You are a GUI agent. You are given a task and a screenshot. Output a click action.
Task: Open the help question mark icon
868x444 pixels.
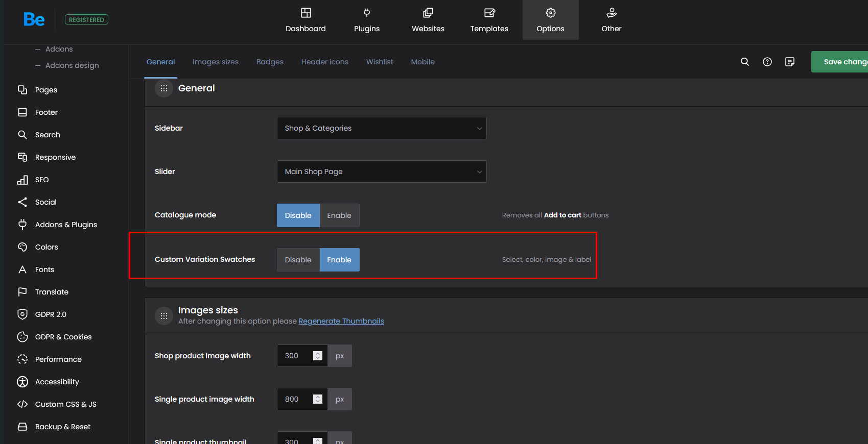[767, 62]
